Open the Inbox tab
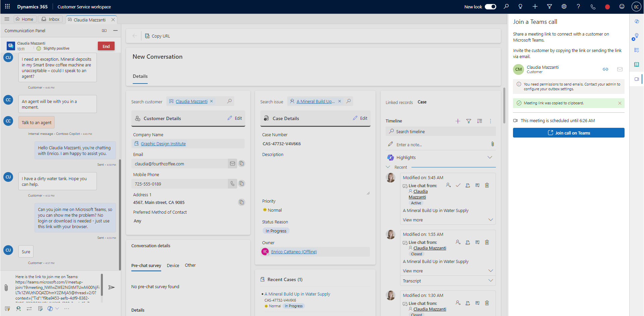 [x=50, y=19]
